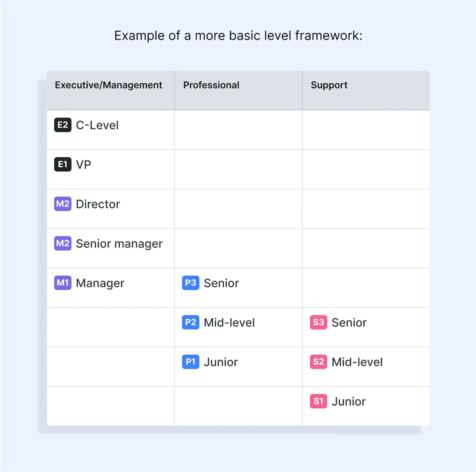This screenshot has width=476, height=472.
Task: Click the Support column header
Action: [x=329, y=85]
